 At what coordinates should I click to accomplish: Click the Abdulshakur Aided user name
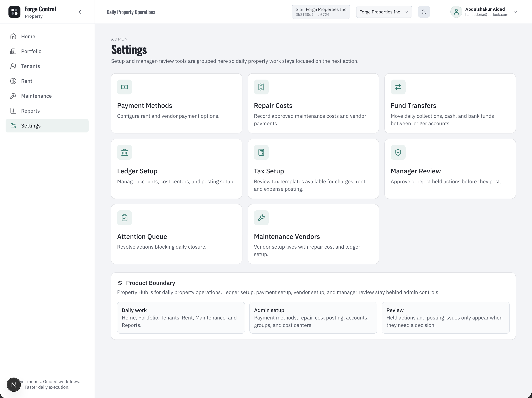(485, 9)
